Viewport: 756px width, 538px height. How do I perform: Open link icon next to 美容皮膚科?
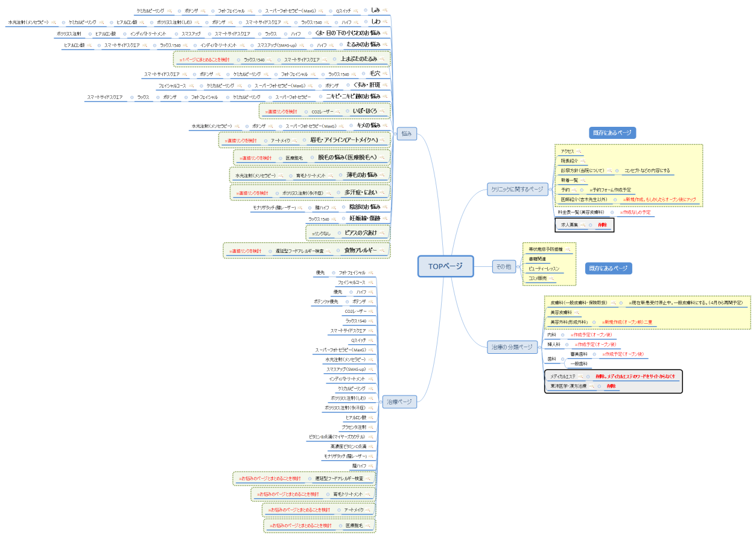(577, 313)
